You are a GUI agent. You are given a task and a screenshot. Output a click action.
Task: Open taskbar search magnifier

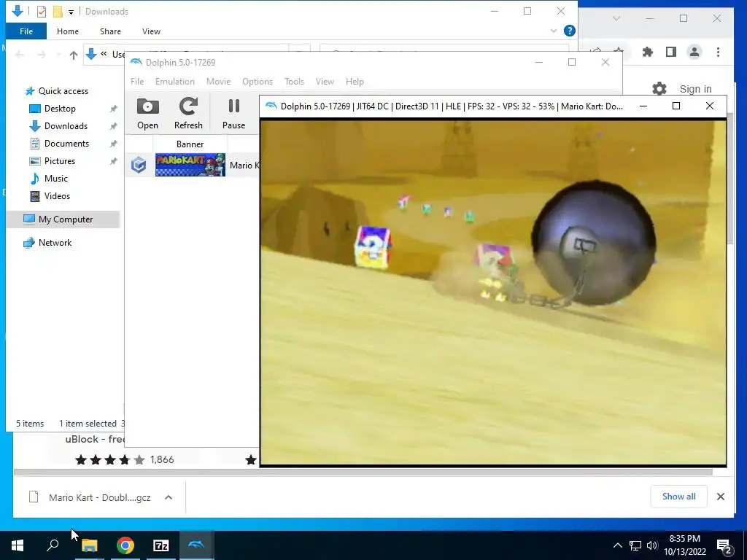click(53, 545)
